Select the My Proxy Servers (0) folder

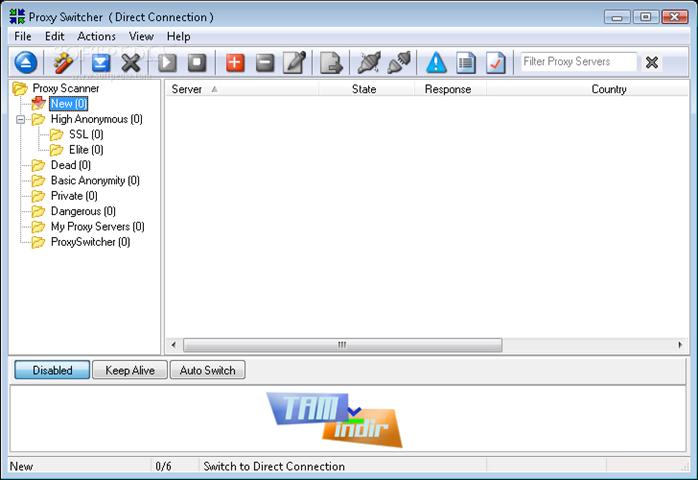(x=97, y=226)
